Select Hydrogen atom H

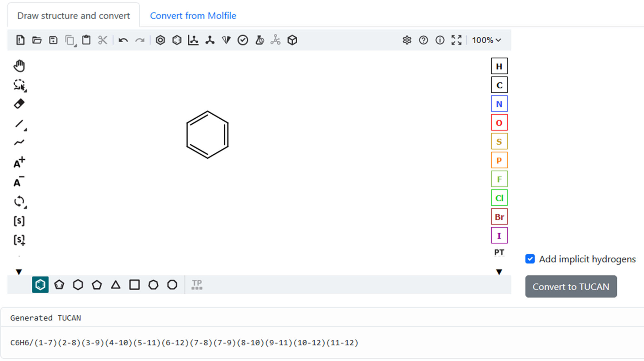pyautogui.click(x=499, y=66)
